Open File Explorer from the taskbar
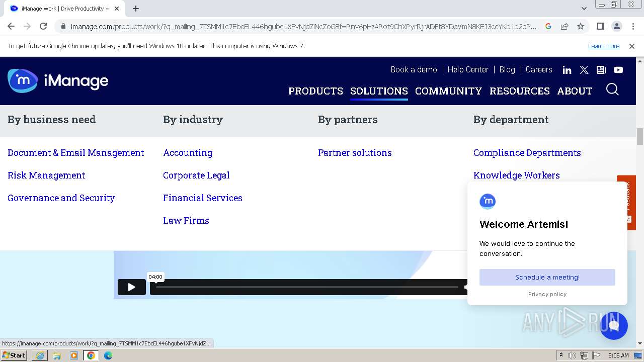644x362 pixels. pyautogui.click(x=57, y=355)
